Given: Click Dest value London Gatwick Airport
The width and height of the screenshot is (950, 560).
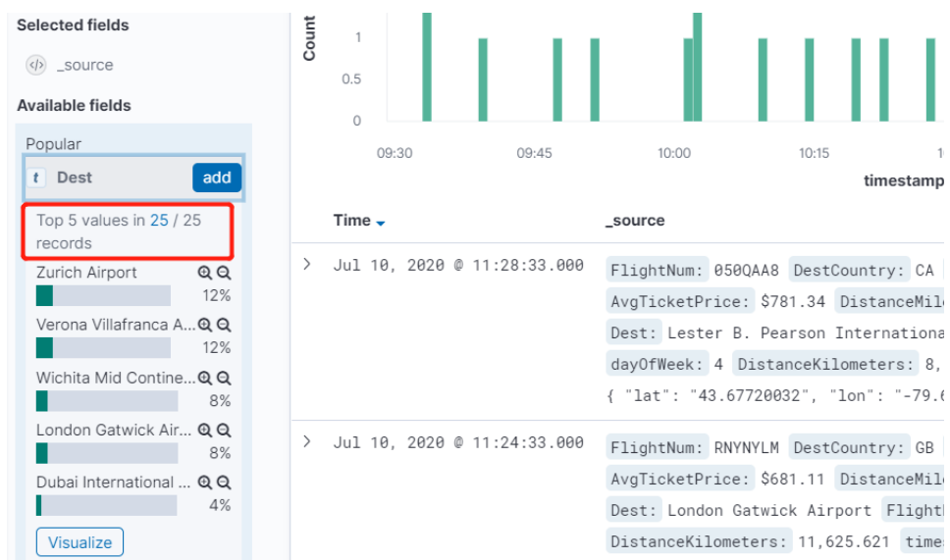Looking at the screenshot, I should click(x=769, y=510).
